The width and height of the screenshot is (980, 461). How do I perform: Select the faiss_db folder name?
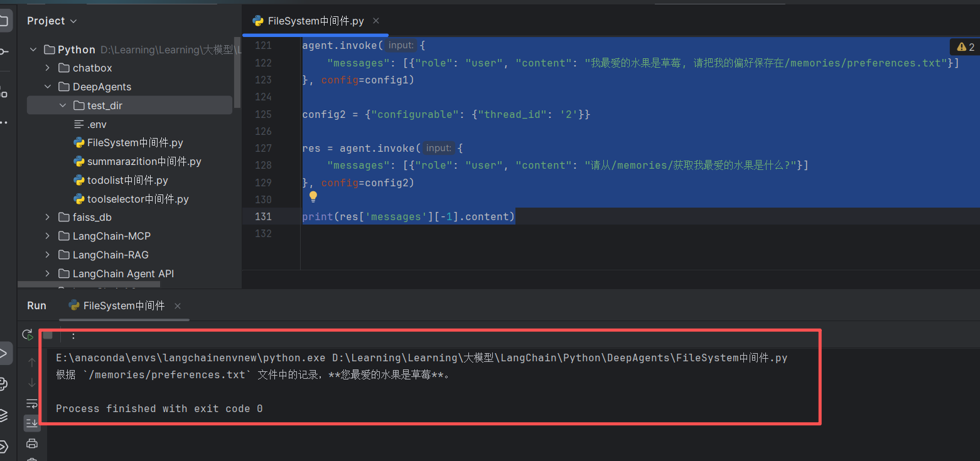point(92,217)
